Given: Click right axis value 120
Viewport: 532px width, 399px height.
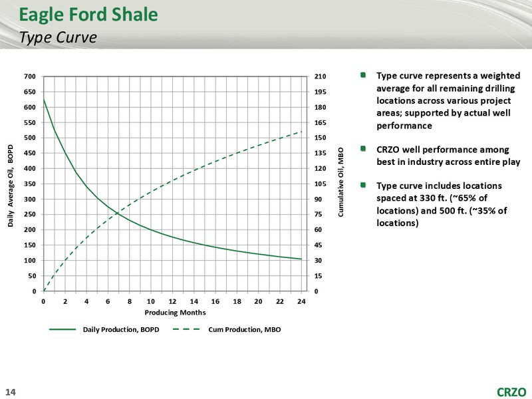Looking at the screenshot, I should point(321,168).
